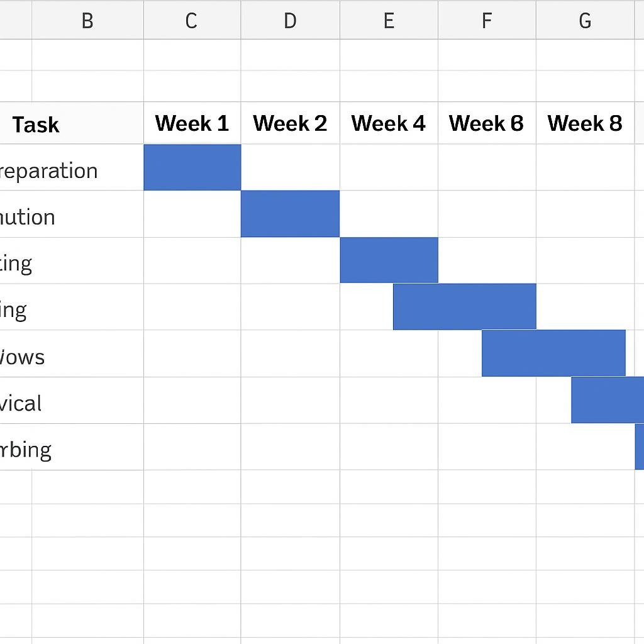This screenshot has width=644, height=644.
Task: Select the column D header
Action: point(290,20)
